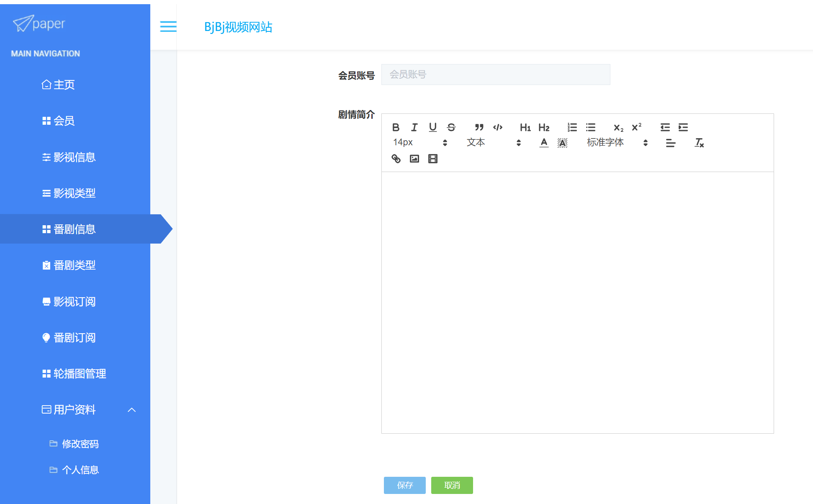Toggle italic formatting in the editor
813x504 pixels.
point(414,127)
